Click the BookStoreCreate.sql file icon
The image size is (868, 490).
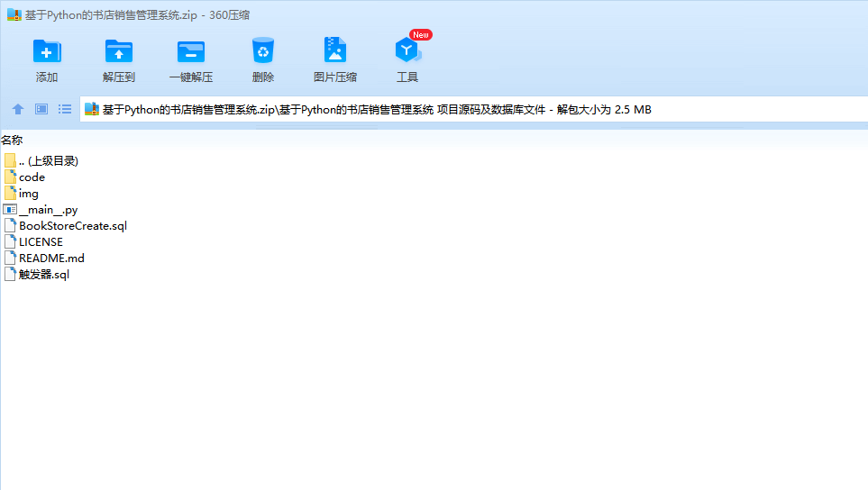[x=10, y=226]
